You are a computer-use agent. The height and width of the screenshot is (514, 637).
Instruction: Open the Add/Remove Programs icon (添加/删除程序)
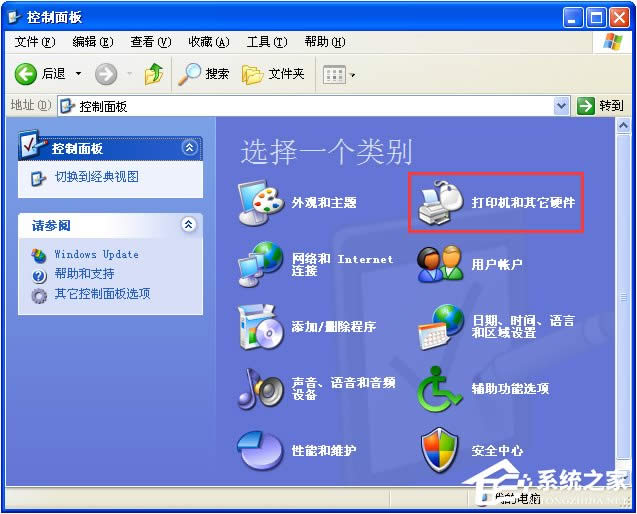[261, 326]
